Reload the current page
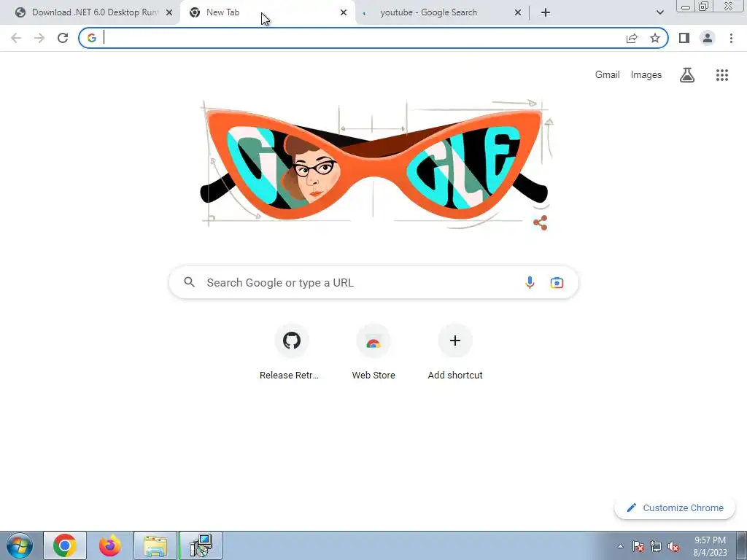Image resolution: width=747 pixels, height=560 pixels. pyautogui.click(x=63, y=38)
